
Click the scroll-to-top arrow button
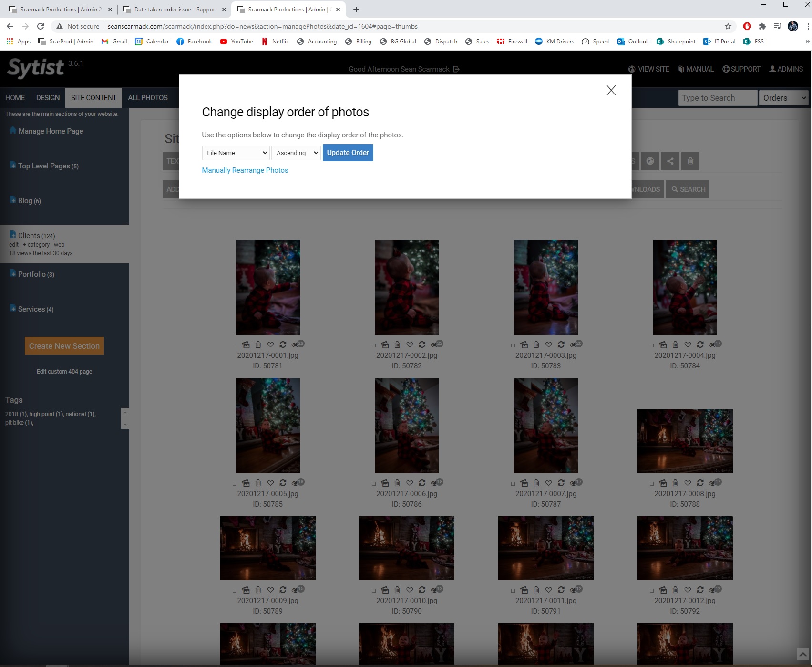pos(803,654)
